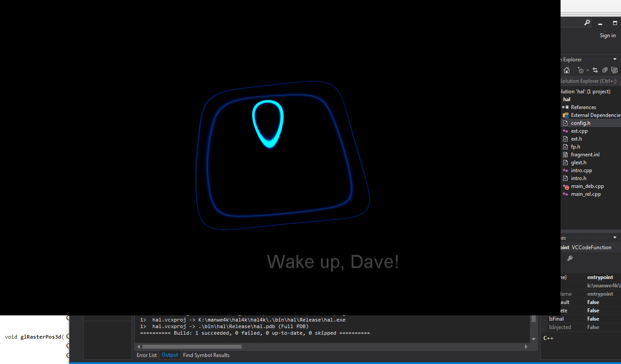The width and height of the screenshot is (621, 364).
Task: Click the 'Wake up, Dave!' text in demo window
Action: (x=333, y=262)
